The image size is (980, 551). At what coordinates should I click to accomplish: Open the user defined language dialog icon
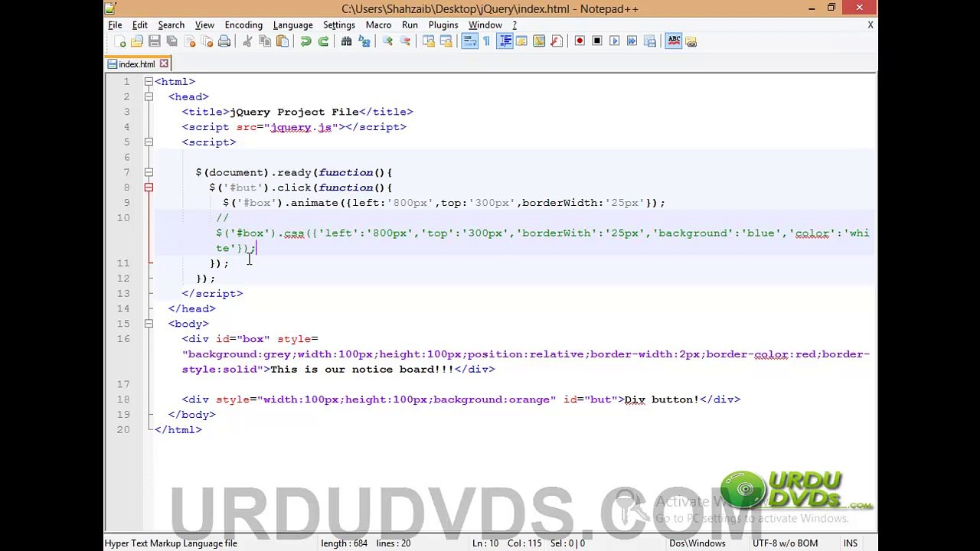coord(521,41)
